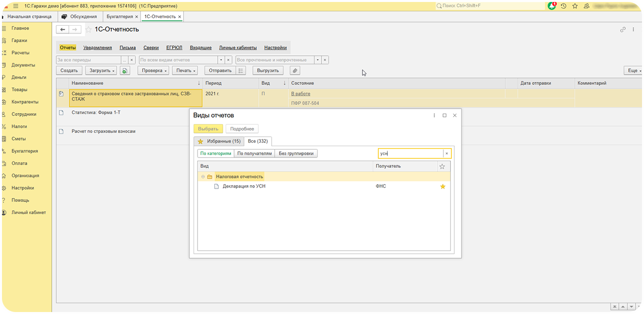The image size is (644, 314).
Task: Select Без группировки grouping option
Action: coord(296,154)
